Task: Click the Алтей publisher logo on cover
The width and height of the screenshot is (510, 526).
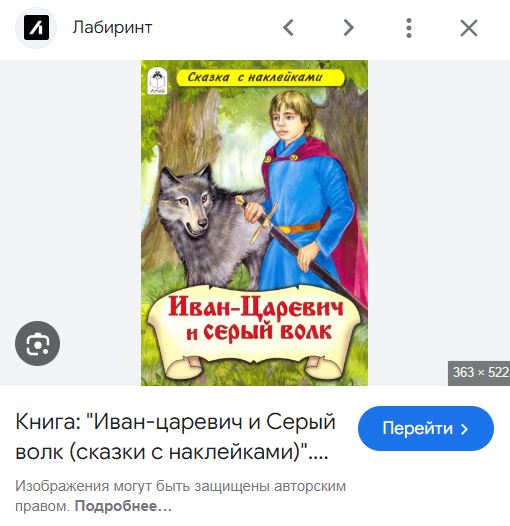Action: coord(157,81)
